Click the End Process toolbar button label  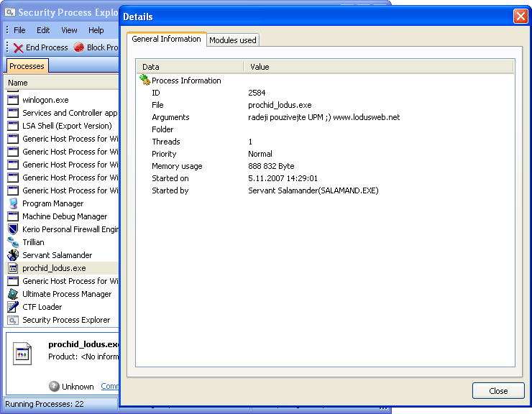pos(47,47)
